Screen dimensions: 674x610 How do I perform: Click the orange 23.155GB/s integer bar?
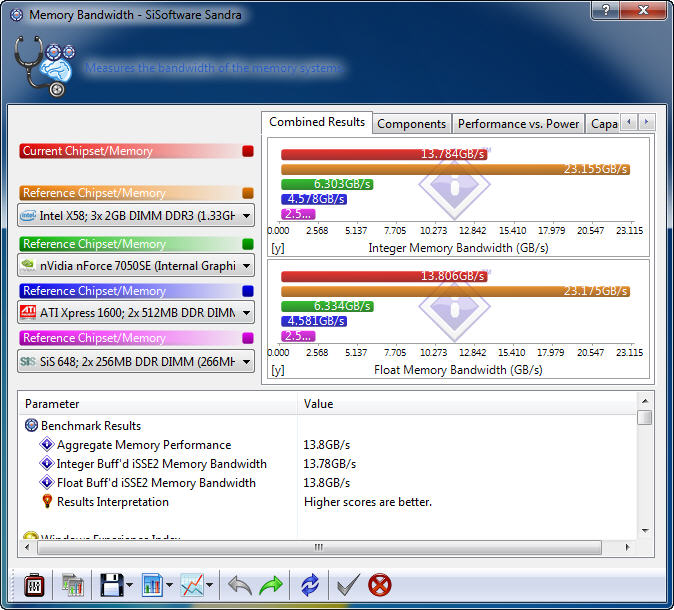455,169
